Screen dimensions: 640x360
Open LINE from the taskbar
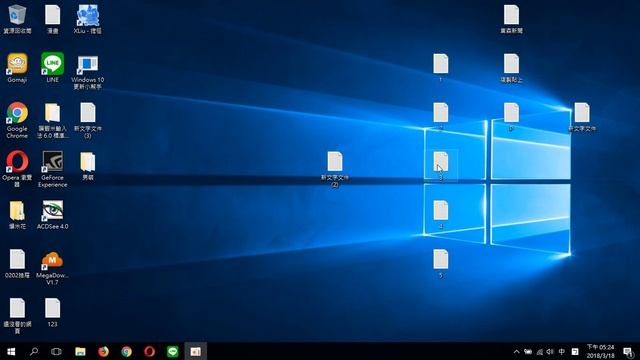[173, 351]
